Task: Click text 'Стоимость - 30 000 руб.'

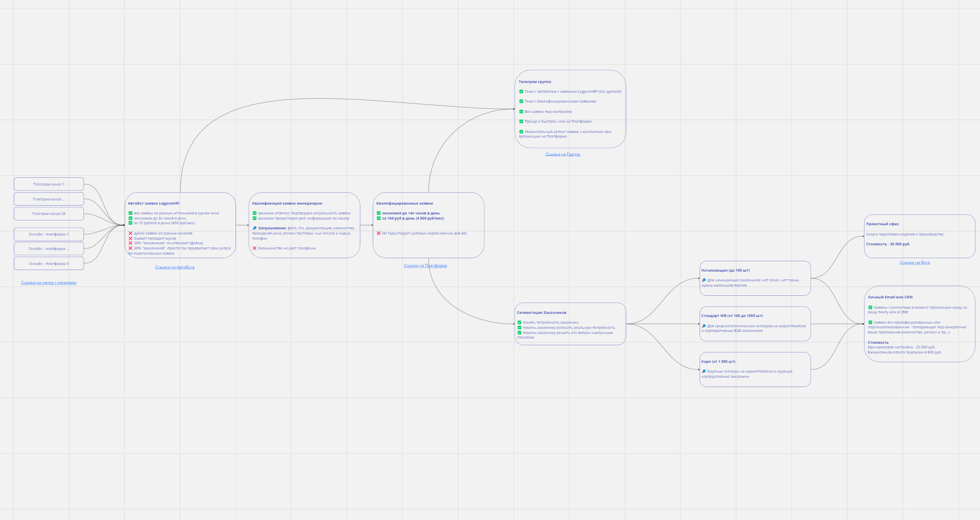Action: tap(888, 244)
